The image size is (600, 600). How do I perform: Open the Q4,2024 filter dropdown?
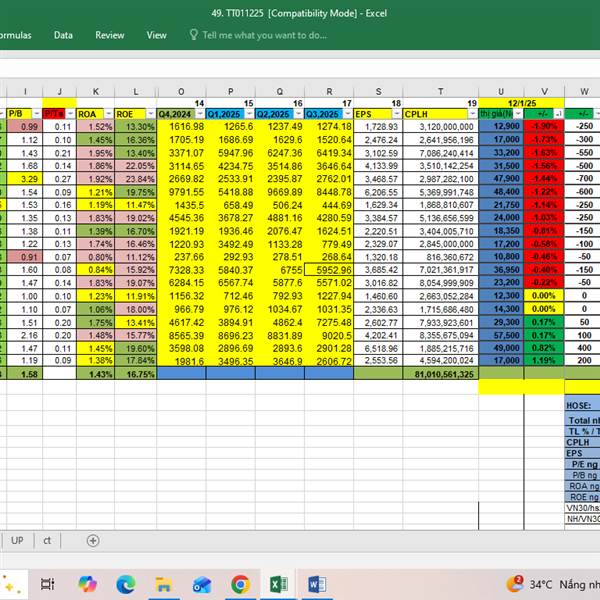click(x=200, y=114)
